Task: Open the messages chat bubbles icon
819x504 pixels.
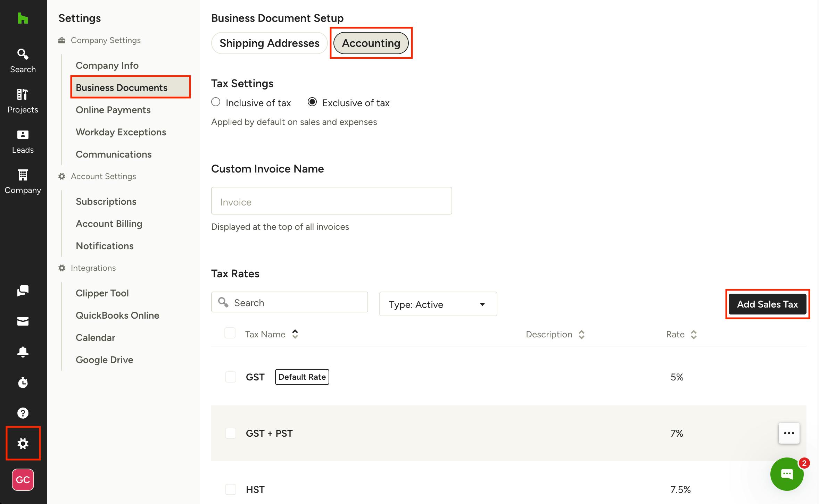Action: (23, 291)
